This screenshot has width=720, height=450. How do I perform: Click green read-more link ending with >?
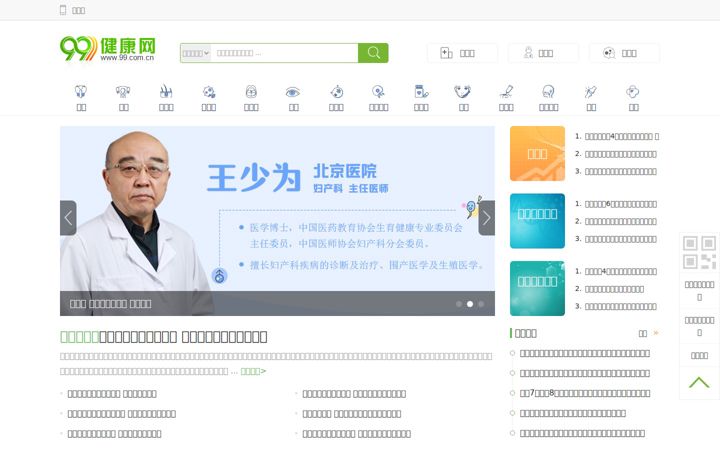pyautogui.click(x=253, y=371)
